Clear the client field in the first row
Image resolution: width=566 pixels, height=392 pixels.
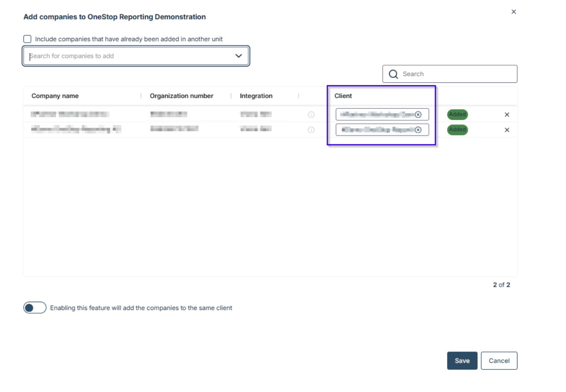point(418,115)
